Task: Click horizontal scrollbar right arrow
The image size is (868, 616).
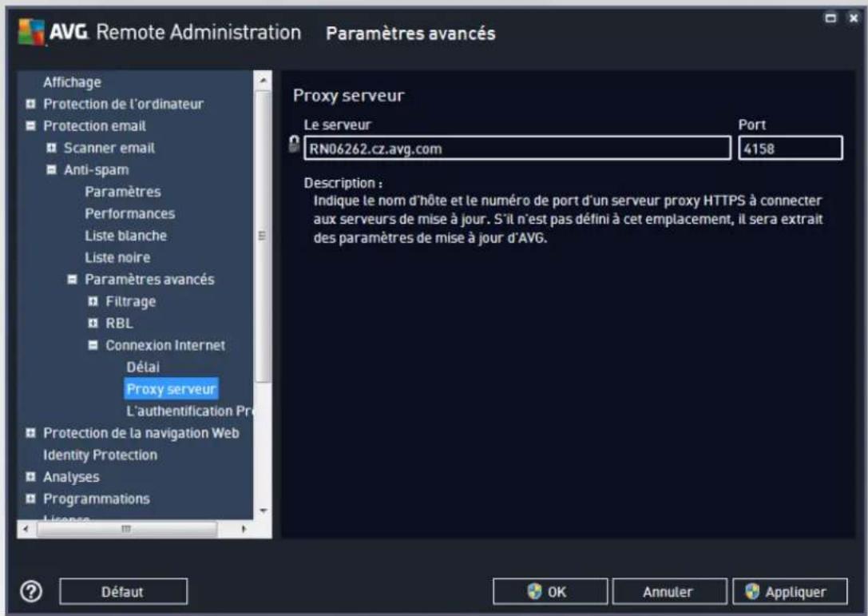Action: click(x=244, y=528)
